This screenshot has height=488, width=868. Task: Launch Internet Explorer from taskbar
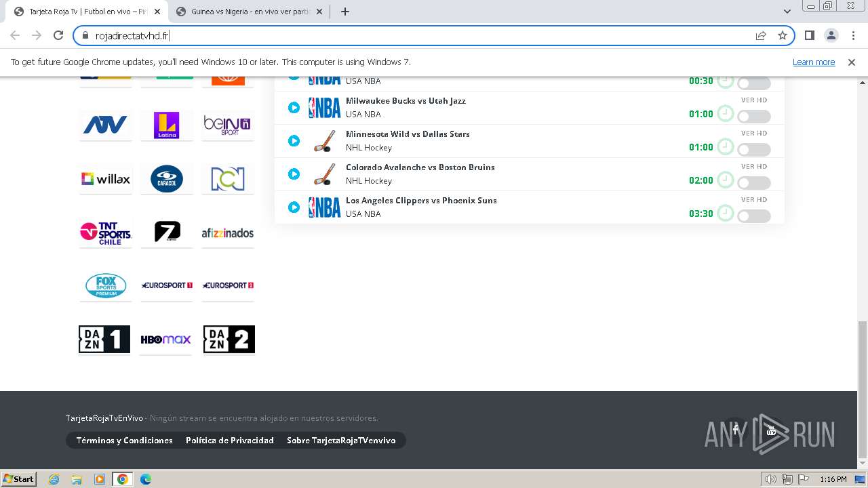coord(54,479)
